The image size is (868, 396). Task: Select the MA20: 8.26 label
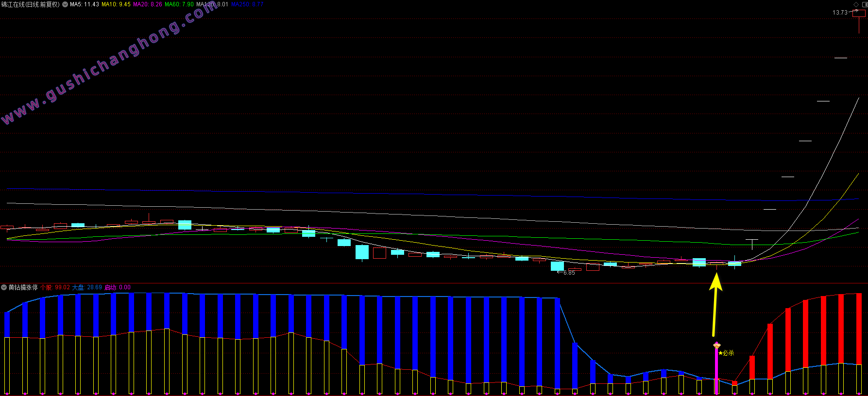[148, 4]
